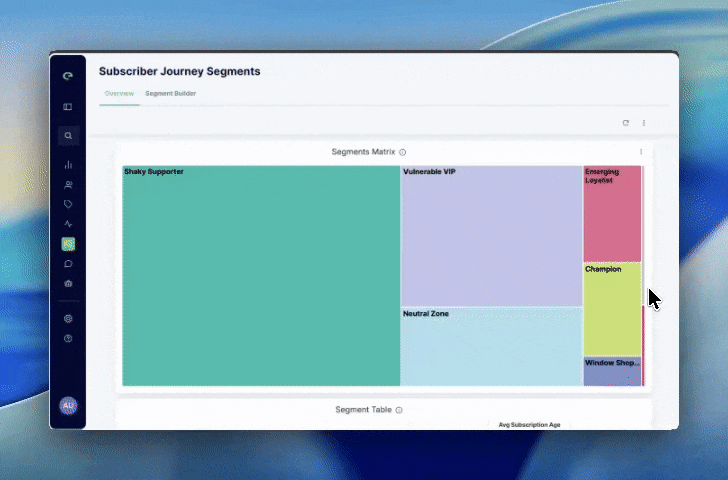Click the info icon beside Segment Table
This screenshot has width=728, height=480.
pyautogui.click(x=399, y=410)
